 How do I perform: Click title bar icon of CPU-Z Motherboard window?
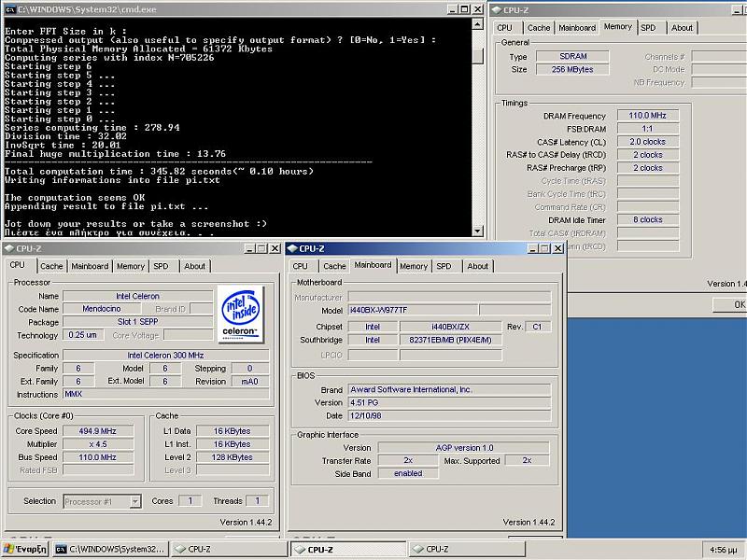[292, 248]
